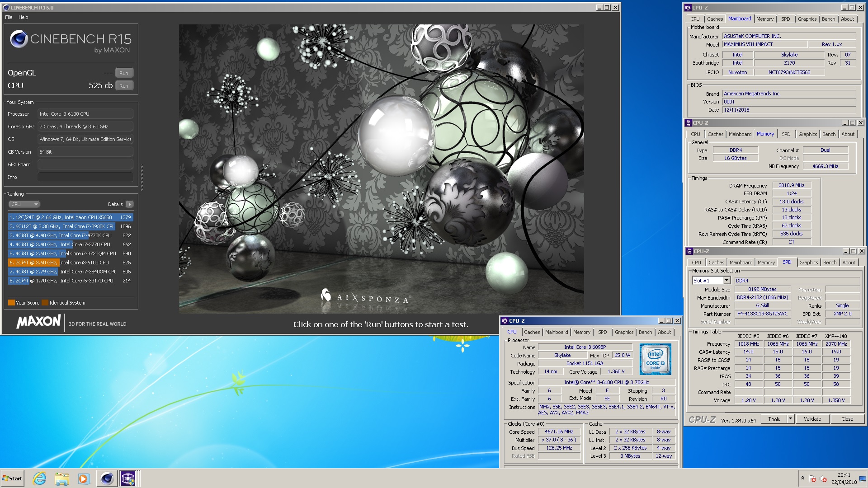Open Caches tab in bottom CPU-Z CPU window
868x488 pixels.
point(532,332)
